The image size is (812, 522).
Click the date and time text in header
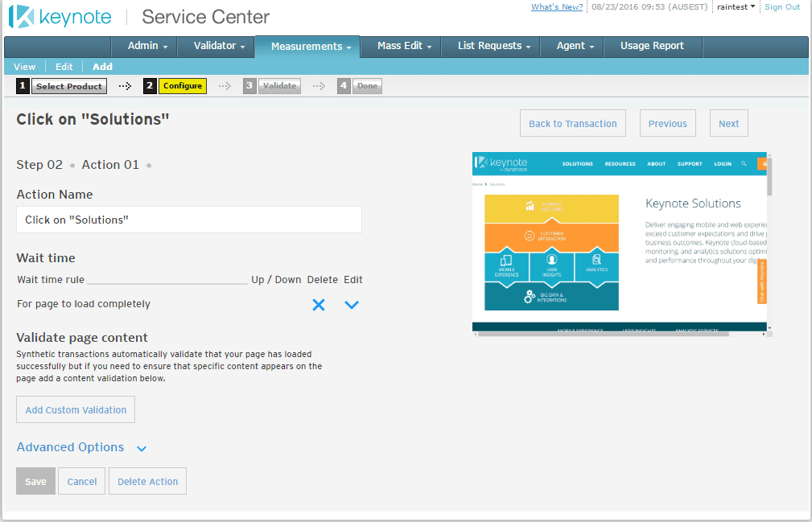coord(649,6)
